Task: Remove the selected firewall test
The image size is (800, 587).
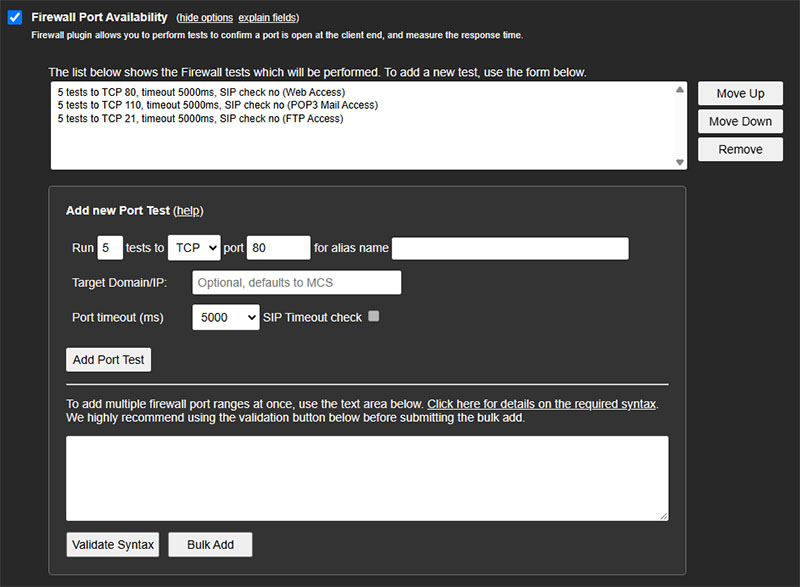Action: tap(739, 149)
